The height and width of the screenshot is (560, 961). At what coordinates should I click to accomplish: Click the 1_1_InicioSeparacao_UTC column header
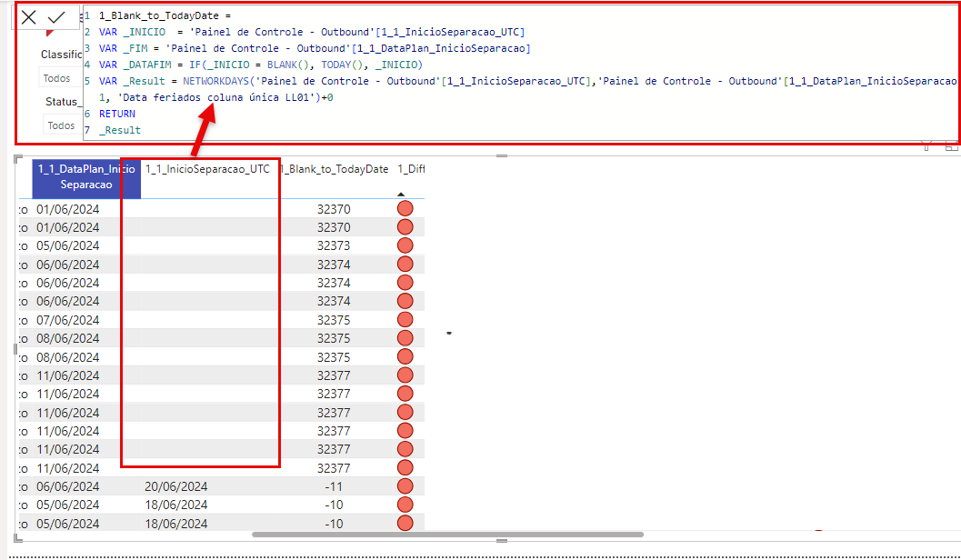[207, 169]
